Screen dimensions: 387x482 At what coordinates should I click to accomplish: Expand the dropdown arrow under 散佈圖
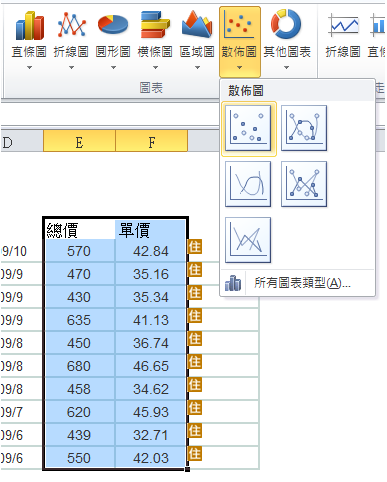click(x=239, y=67)
